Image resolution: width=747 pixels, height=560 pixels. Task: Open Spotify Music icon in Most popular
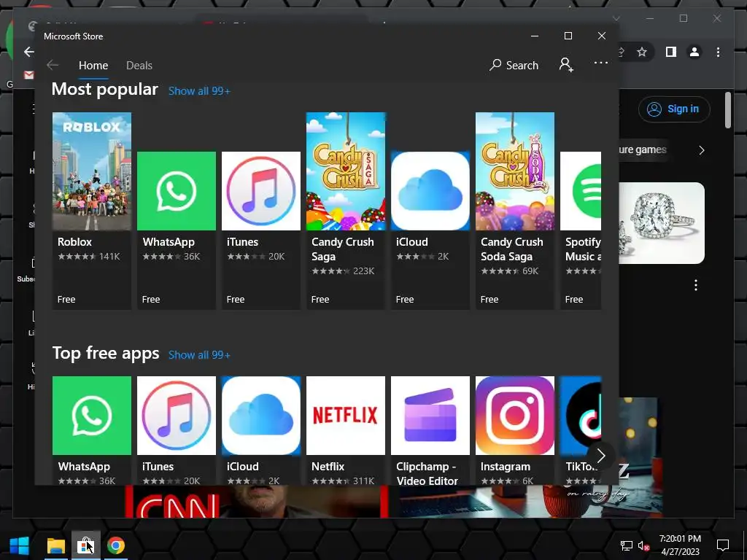coord(581,191)
